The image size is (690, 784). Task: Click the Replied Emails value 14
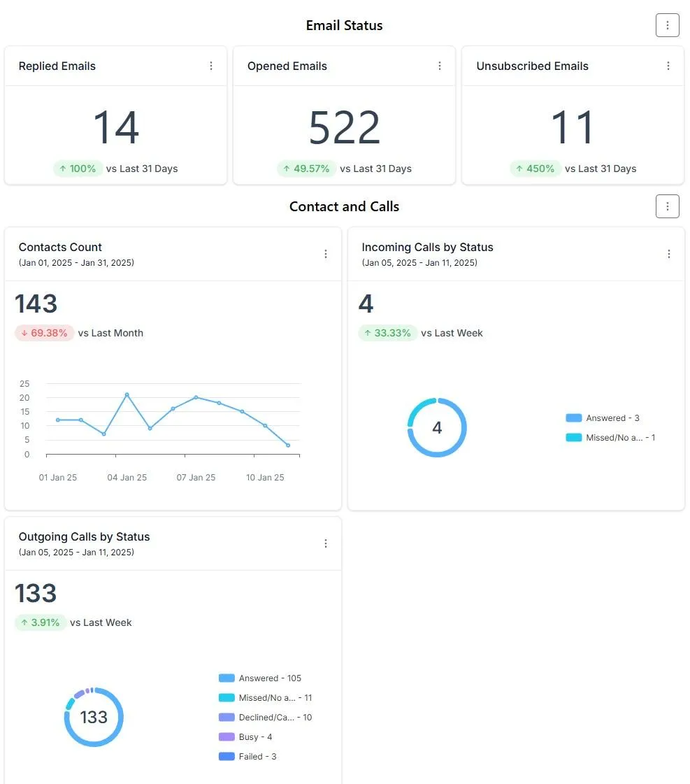(116, 127)
